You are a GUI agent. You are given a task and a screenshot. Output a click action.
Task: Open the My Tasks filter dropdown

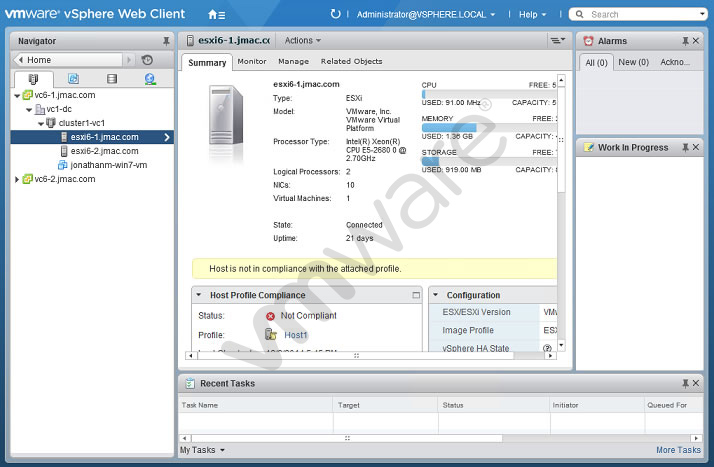tap(203, 450)
